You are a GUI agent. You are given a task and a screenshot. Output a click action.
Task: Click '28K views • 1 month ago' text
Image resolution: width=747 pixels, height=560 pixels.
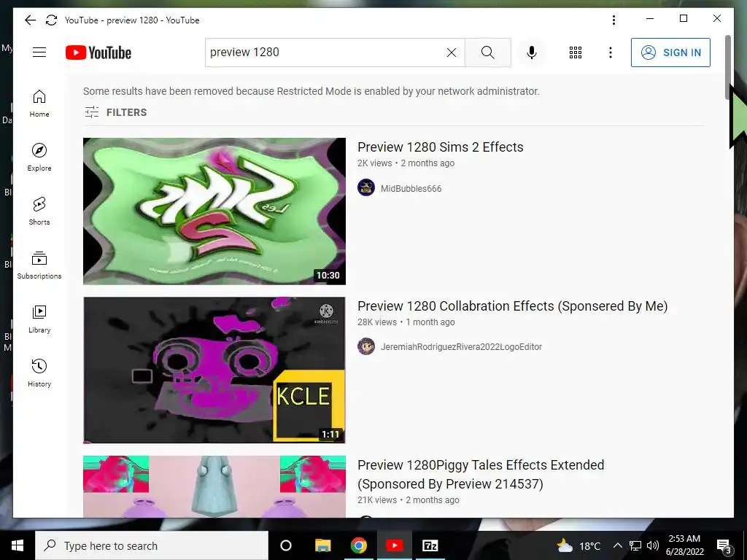click(x=406, y=322)
